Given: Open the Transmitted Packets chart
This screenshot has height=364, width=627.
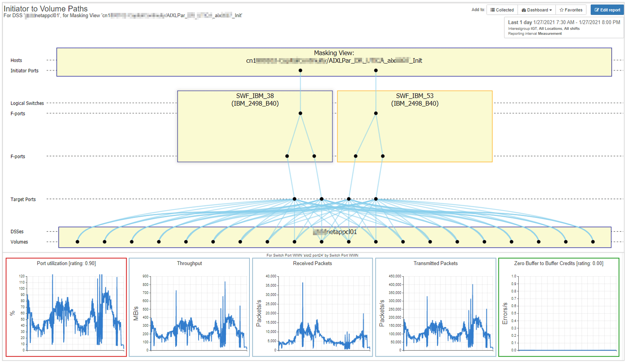Looking at the screenshot, I should point(436,307).
